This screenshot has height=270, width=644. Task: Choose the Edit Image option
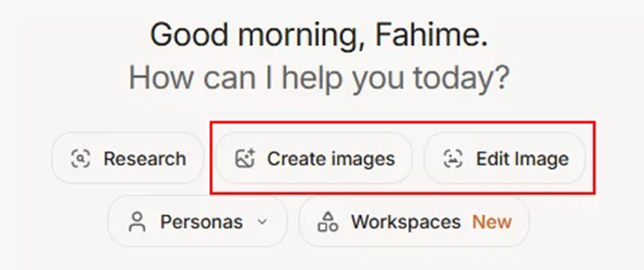505,158
